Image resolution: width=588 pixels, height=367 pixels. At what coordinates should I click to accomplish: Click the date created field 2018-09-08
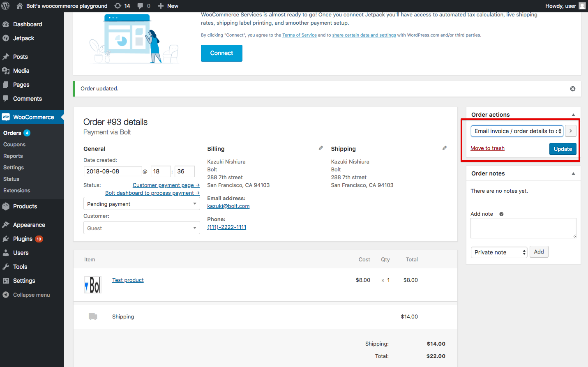113,171
